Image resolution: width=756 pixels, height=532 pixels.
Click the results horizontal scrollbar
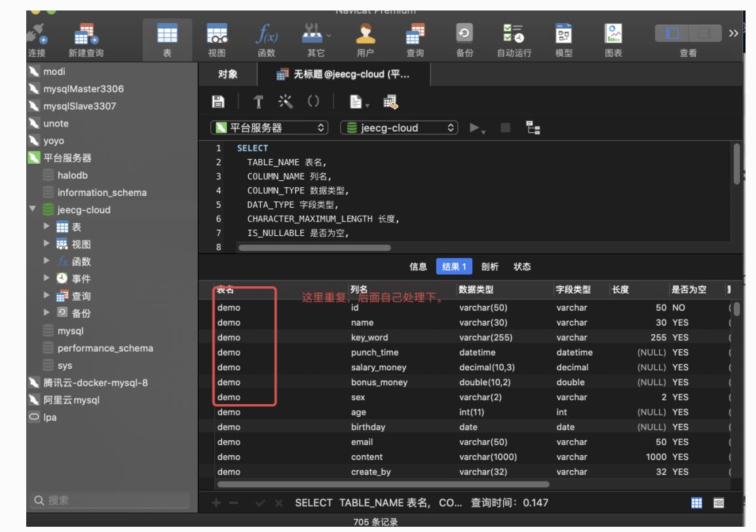click(383, 485)
